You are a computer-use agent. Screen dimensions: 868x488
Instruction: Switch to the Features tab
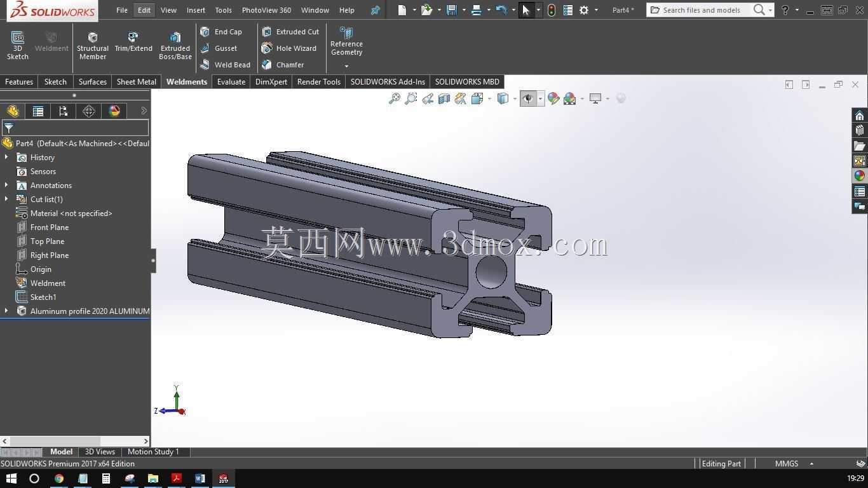19,82
